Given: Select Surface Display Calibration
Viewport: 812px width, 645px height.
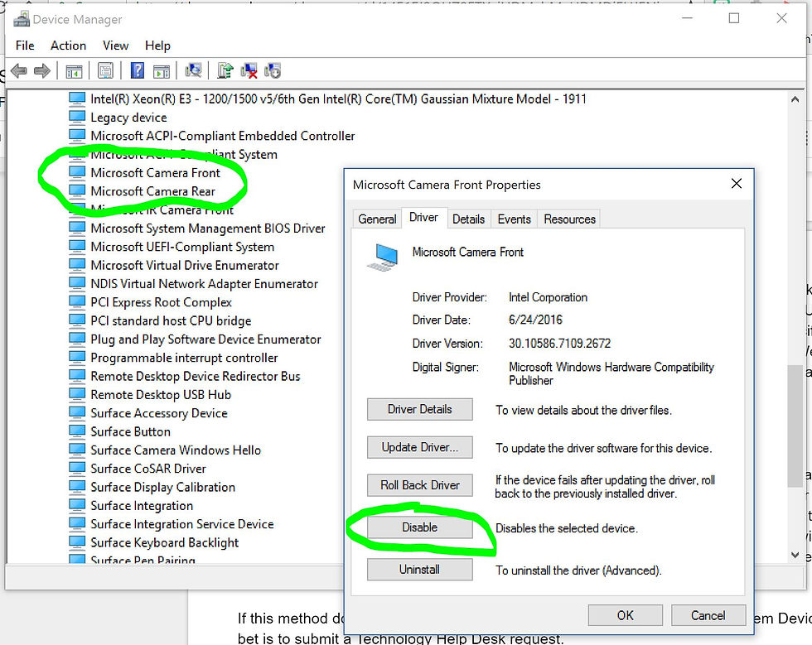Looking at the screenshot, I should point(162,487).
